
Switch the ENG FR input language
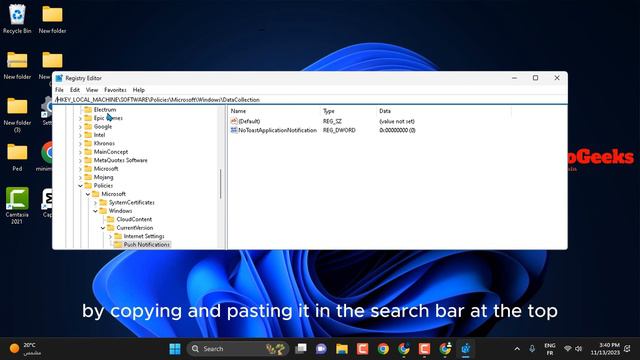coord(550,349)
